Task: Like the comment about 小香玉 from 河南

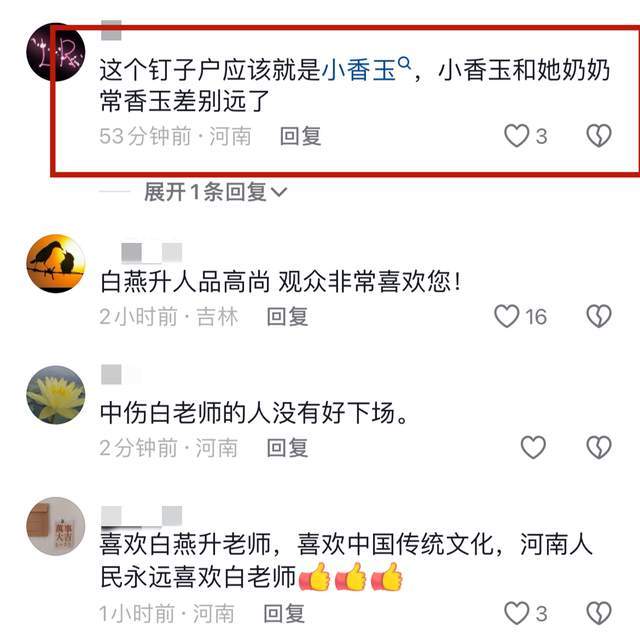Action: [x=517, y=136]
